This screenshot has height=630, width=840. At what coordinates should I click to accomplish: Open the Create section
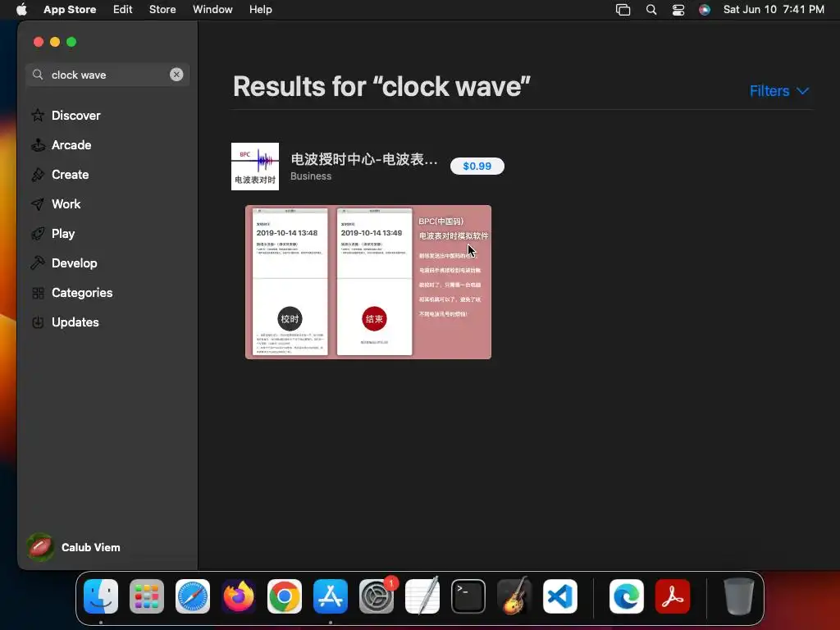point(71,174)
